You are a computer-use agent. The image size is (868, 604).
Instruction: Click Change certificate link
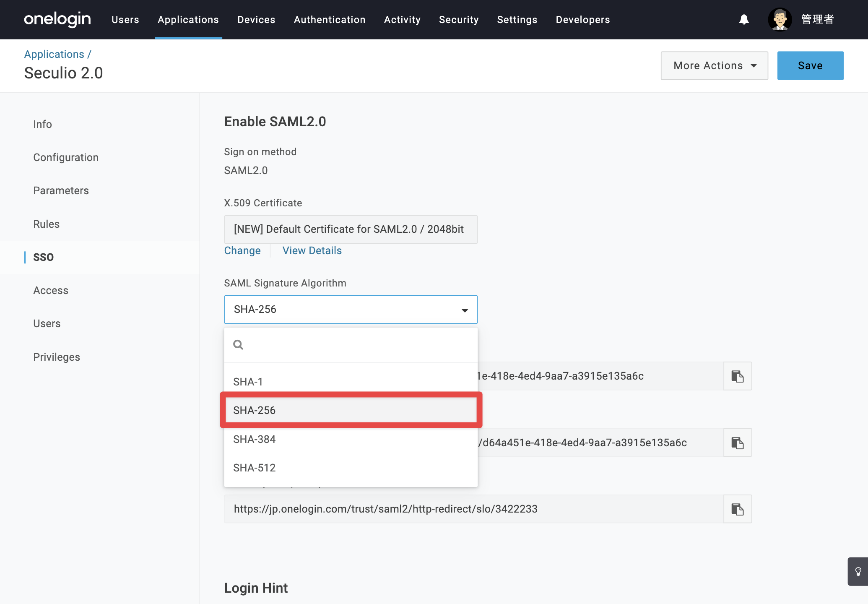pos(242,251)
